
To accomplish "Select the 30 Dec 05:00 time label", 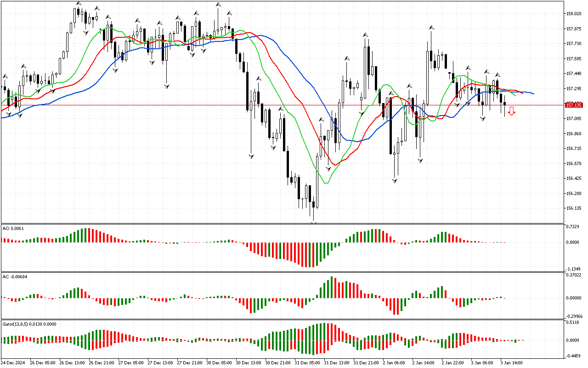I will point(219,363).
